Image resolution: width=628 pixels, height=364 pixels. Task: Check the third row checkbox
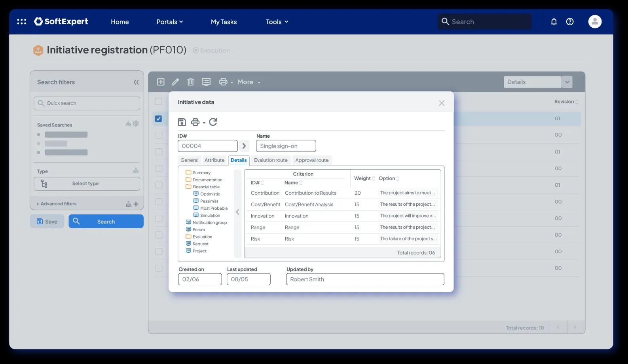click(159, 152)
